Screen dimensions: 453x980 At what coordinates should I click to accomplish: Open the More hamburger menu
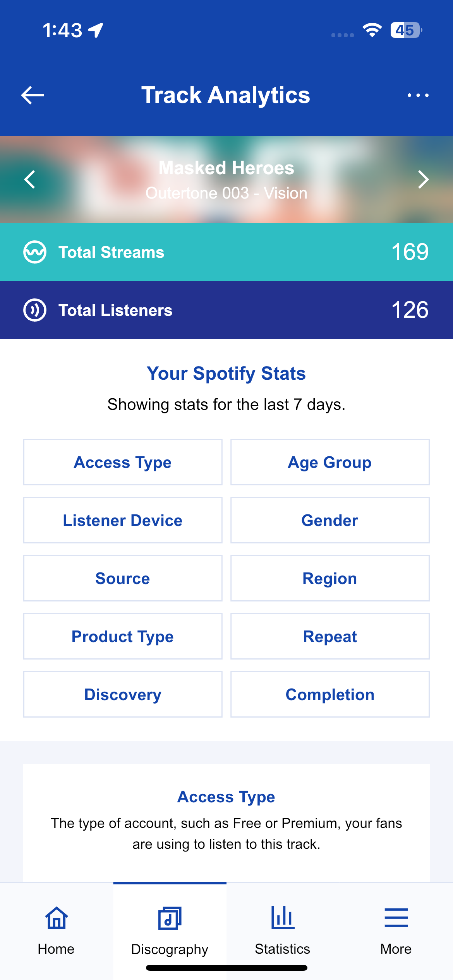[396, 930]
